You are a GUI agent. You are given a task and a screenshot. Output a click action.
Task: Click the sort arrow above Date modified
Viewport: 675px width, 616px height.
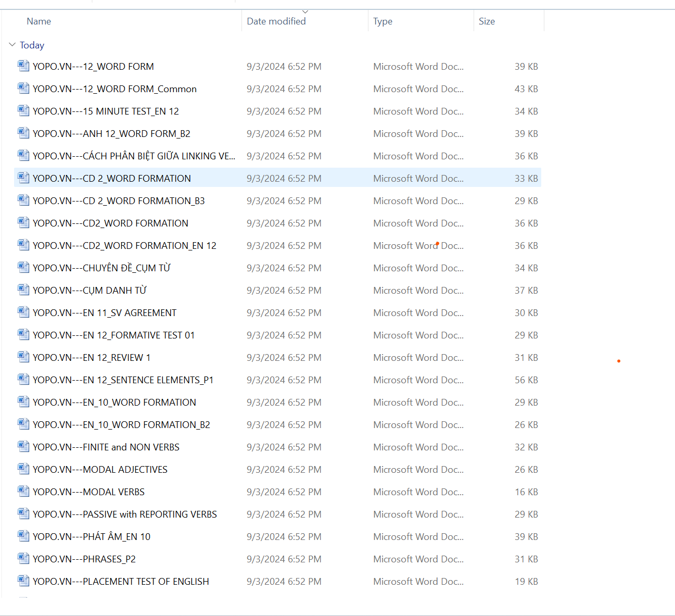[305, 11]
